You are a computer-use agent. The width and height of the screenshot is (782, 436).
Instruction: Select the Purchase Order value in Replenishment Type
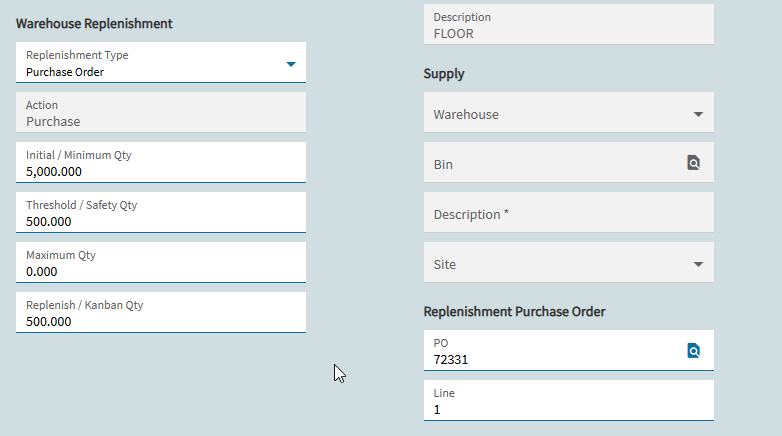[x=65, y=72]
